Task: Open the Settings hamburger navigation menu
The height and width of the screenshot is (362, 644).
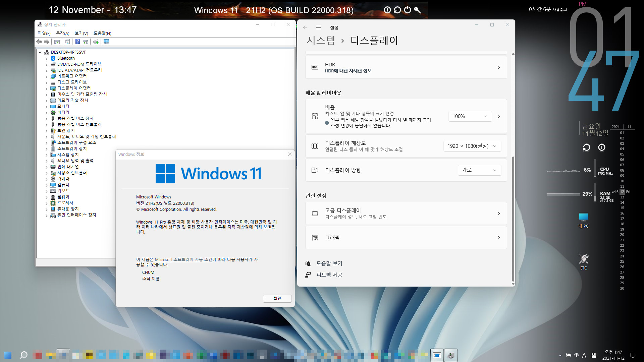Action: click(319, 27)
